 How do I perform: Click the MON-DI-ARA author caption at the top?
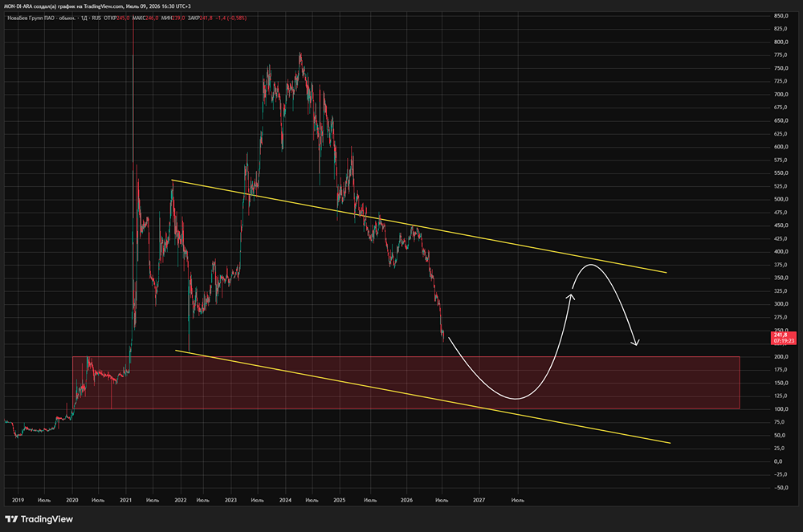tap(97, 6)
